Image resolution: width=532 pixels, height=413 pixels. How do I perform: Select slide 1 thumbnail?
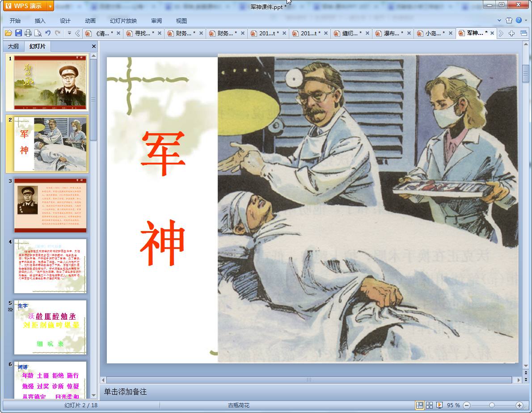pyautogui.click(x=50, y=82)
